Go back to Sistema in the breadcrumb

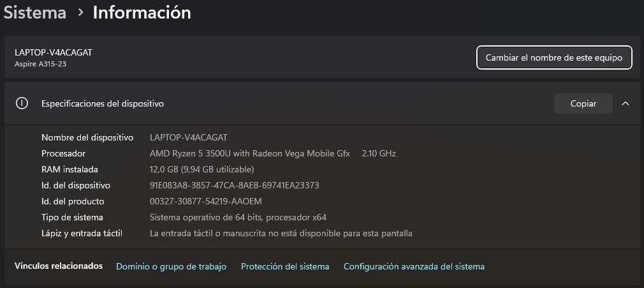click(35, 13)
